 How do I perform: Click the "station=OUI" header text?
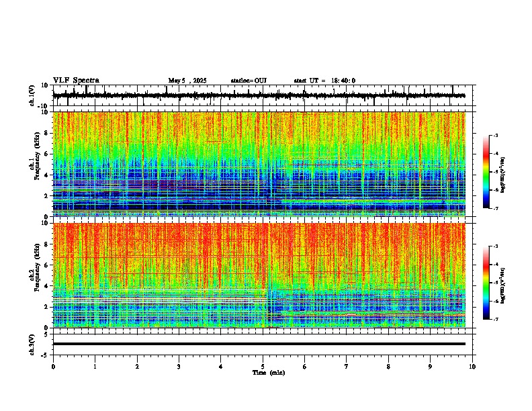point(249,81)
